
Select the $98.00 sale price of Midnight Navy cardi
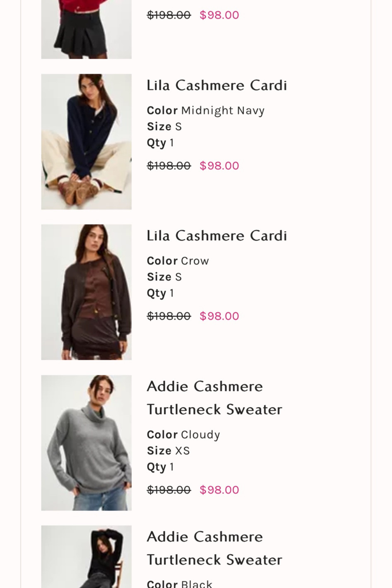click(x=219, y=165)
